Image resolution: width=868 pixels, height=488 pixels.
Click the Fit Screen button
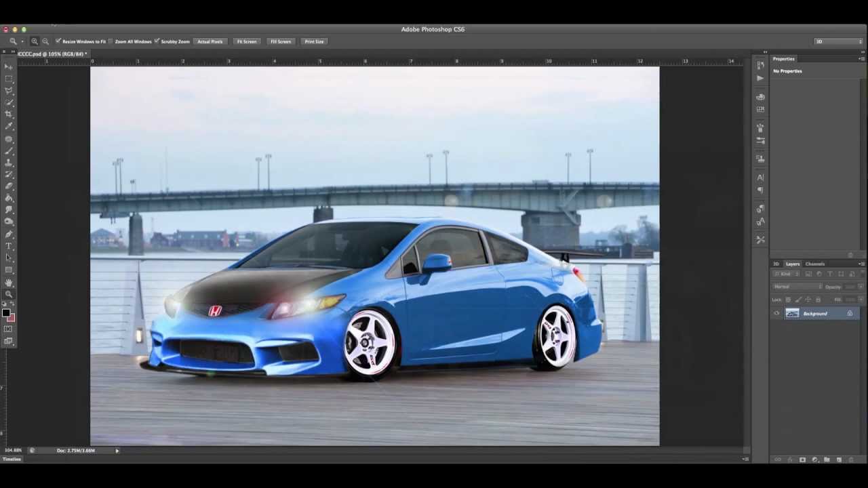coord(247,41)
